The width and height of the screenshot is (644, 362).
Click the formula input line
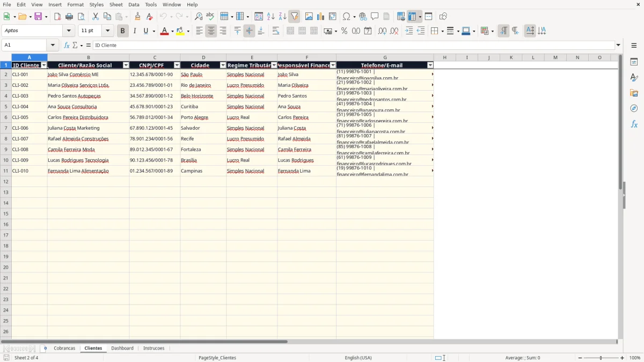coord(354,45)
